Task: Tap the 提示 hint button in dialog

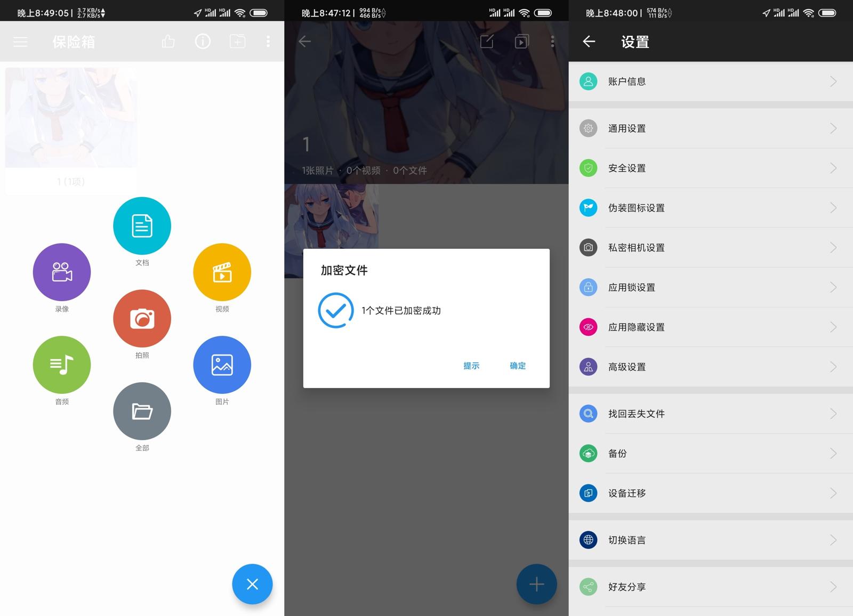Action: point(471,366)
